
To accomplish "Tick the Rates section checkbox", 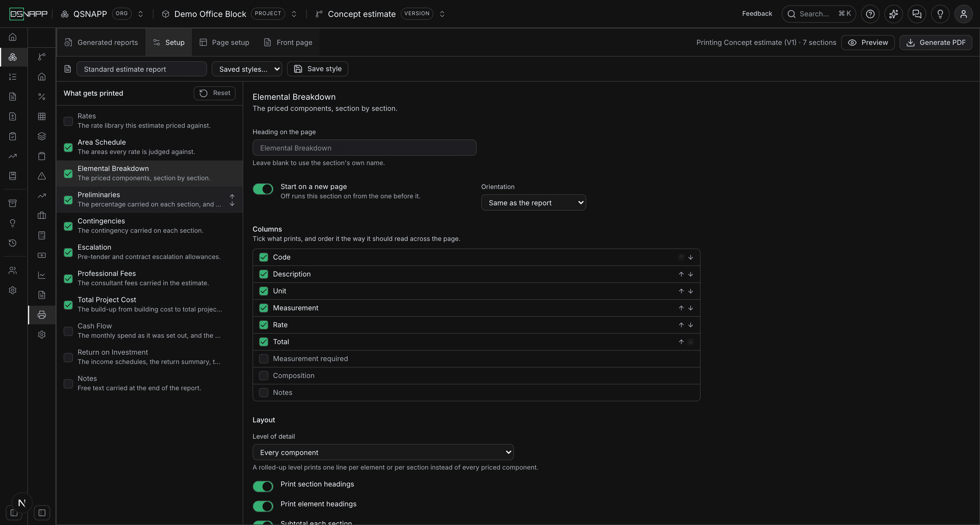I will (68, 121).
